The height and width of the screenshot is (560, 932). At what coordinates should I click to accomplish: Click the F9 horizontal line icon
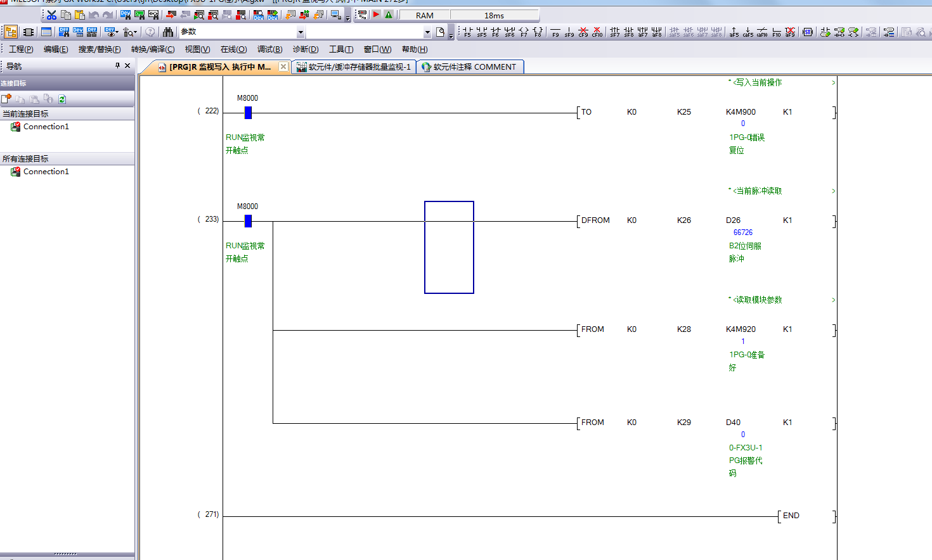pyautogui.click(x=555, y=32)
